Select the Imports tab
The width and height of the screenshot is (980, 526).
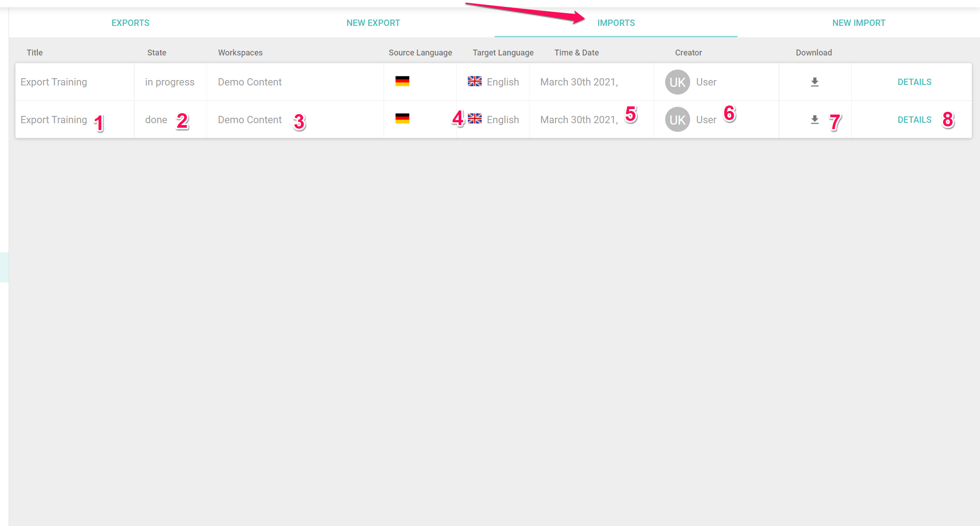616,23
